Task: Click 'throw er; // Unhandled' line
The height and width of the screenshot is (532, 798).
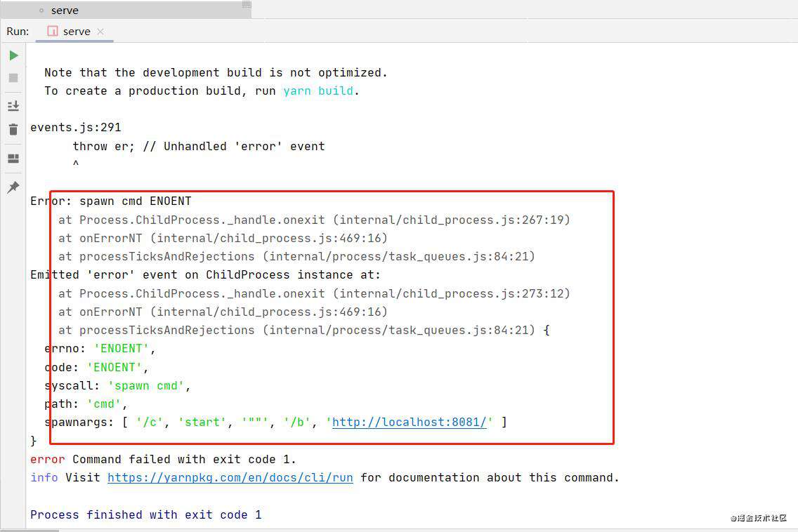Action: pyautogui.click(x=199, y=147)
